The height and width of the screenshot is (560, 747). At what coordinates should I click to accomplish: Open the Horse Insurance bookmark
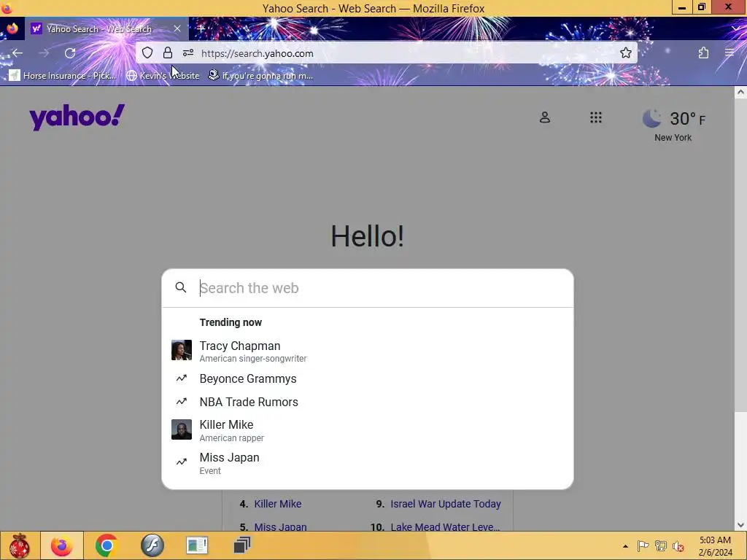(63, 76)
